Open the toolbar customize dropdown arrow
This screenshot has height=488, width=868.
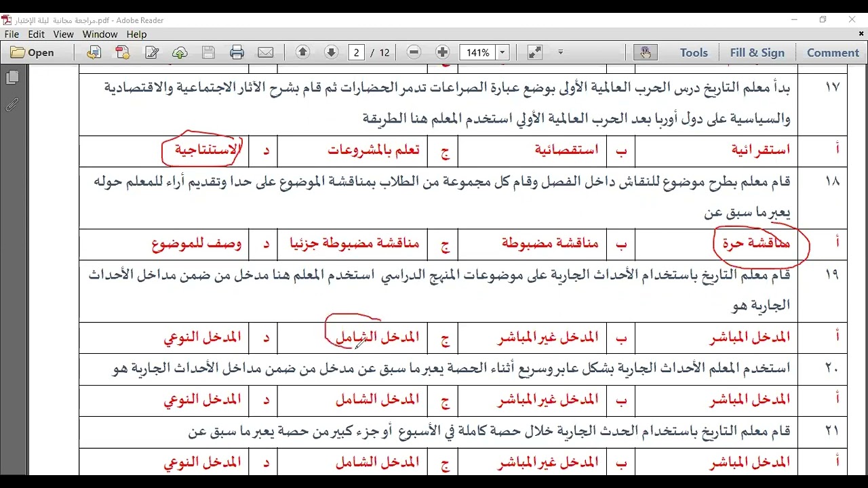(560, 52)
